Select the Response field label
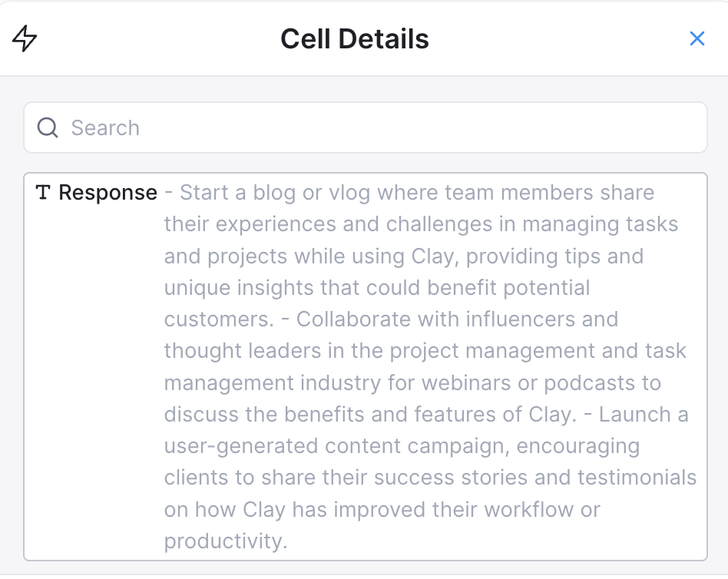This screenshot has height=579, width=728. point(108,193)
